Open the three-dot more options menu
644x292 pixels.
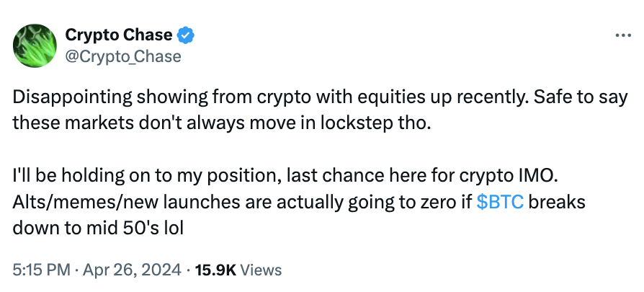pyautogui.click(x=622, y=35)
